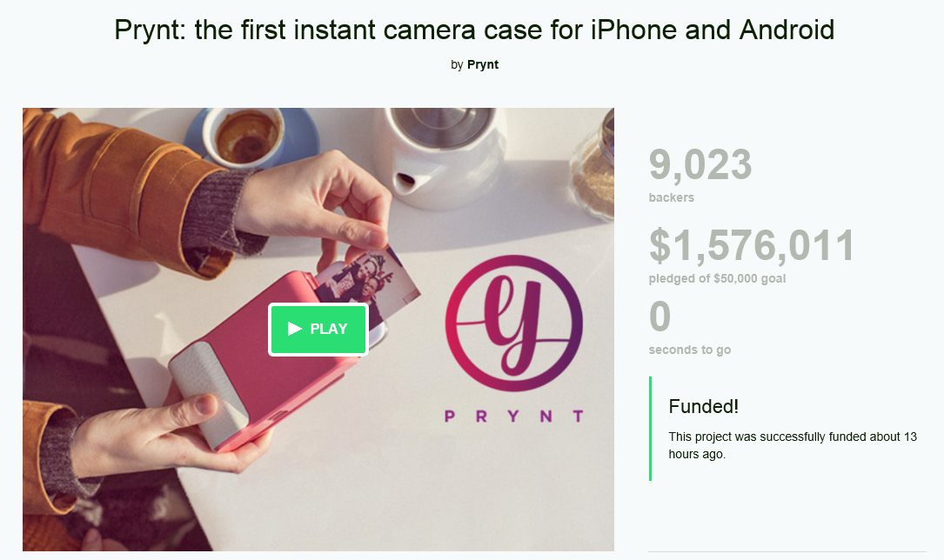Click the 9,023 backers count
This screenshot has width=944, height=560.
pyautogui.click(x=700, y=165)
